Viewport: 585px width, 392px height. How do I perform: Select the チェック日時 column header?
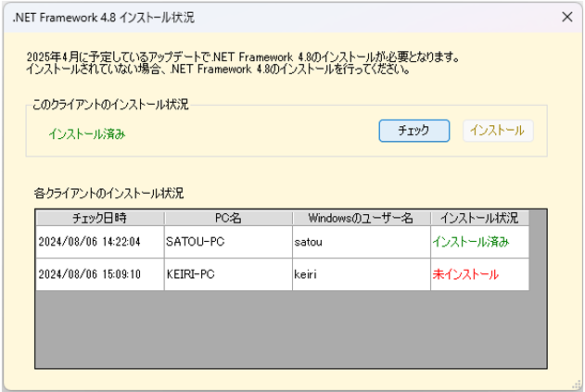99,218
